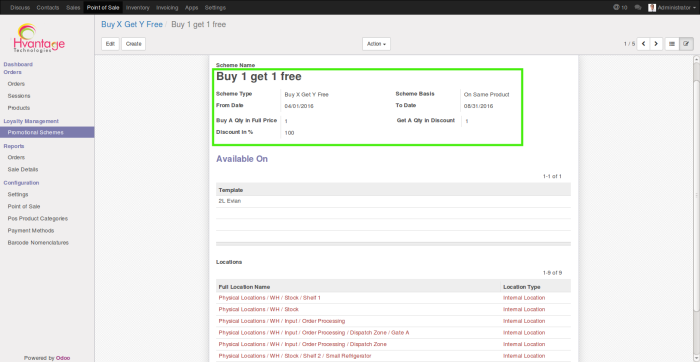Image resolution: width=700 pixels, height=362 pixels.
Task: Open Barcode Nomenclatures in the sidebar
Action: pos(38,243)
